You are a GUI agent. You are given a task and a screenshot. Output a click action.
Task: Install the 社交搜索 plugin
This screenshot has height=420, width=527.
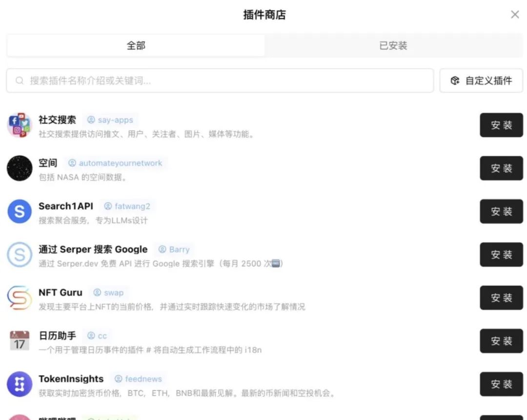click(x=501, y=125)
